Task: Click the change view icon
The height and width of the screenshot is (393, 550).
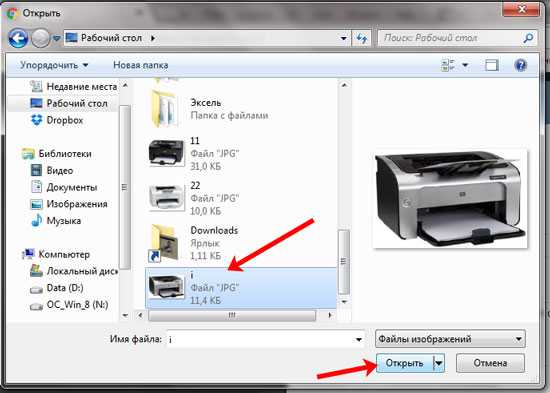Action: pos(448,65)
